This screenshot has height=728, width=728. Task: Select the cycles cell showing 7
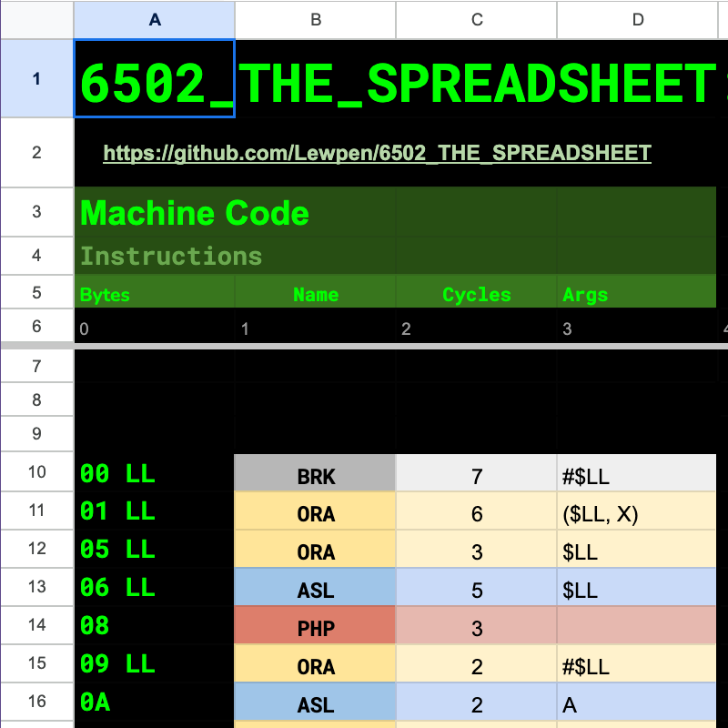[x=476, y=476]
